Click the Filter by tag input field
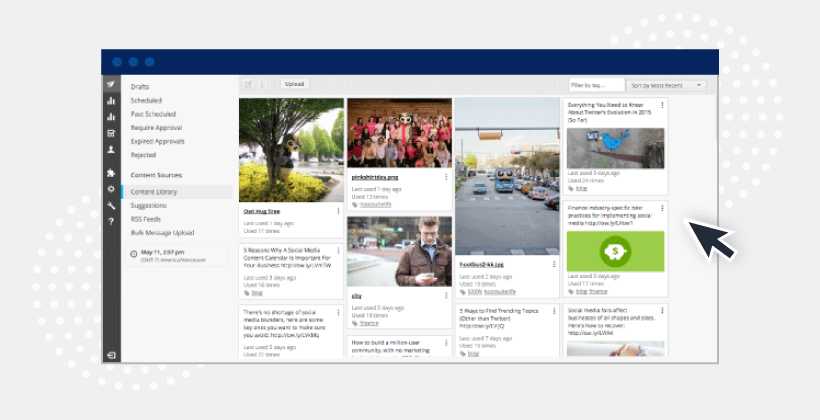 coord(596,85)
